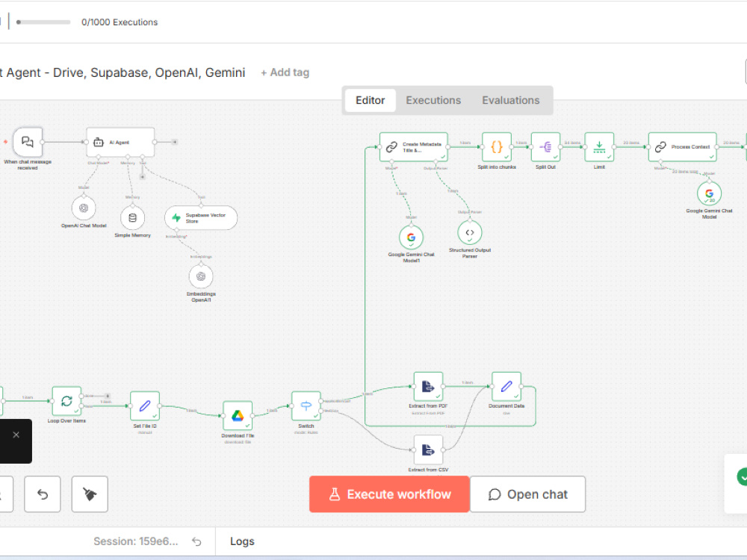Dismiss the black popup with the X
This screenshot has height=560, width=747.
[x=16, y=435]
